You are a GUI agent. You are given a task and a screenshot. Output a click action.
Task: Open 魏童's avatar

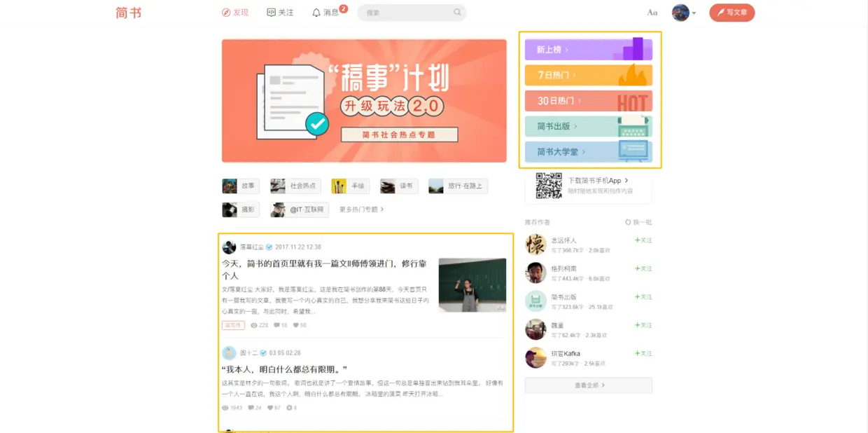(x=535, y=329)
